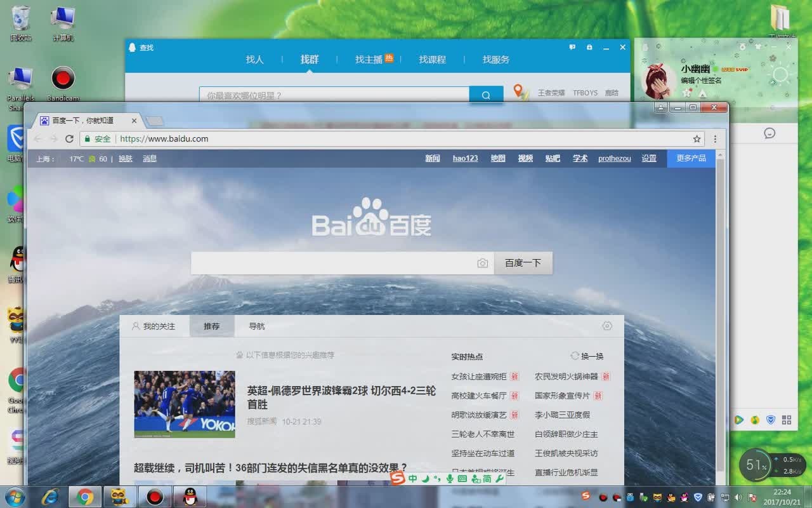
Task: Click the Sogou IME wrench settings icon
Action: click(x=499, y=479)
